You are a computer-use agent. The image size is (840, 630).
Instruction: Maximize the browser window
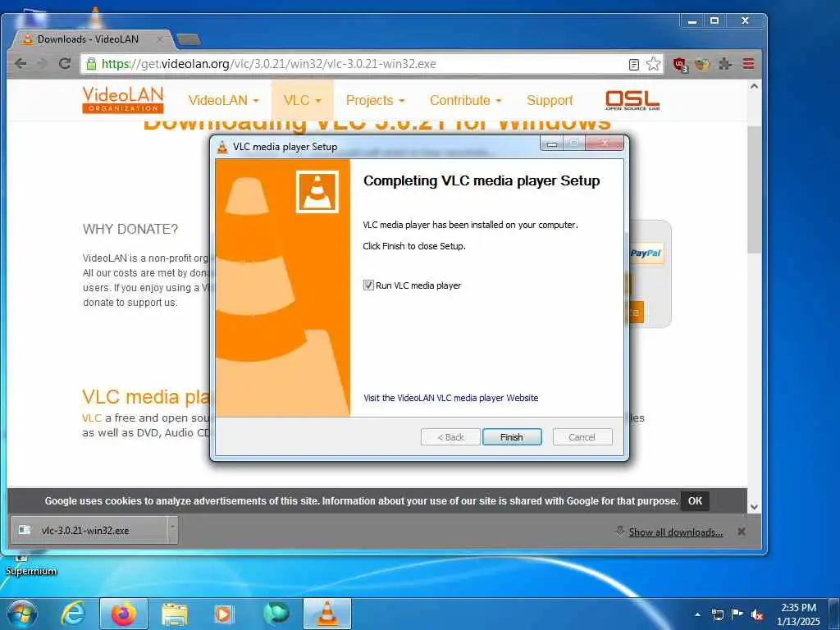[714, 21]
